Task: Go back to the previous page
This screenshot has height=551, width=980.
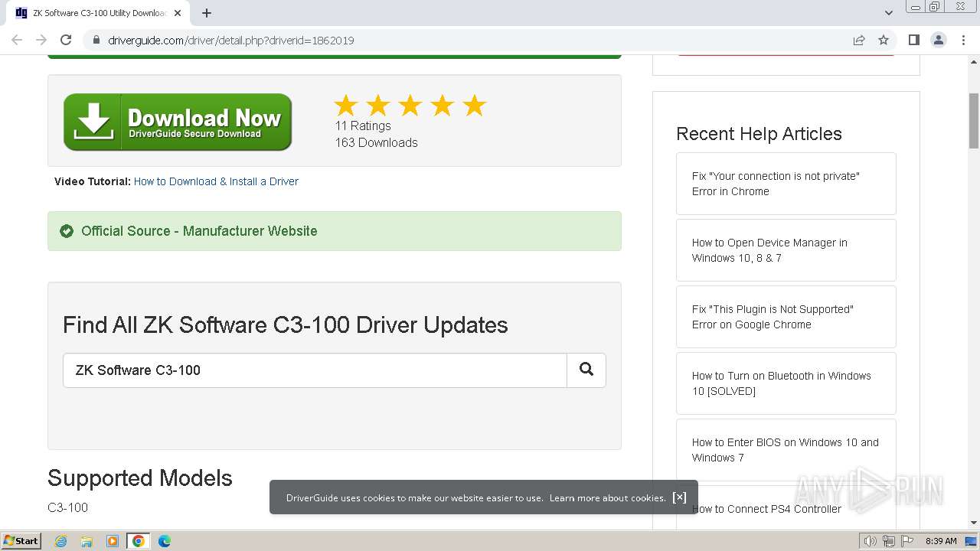Action: [17, 40]
